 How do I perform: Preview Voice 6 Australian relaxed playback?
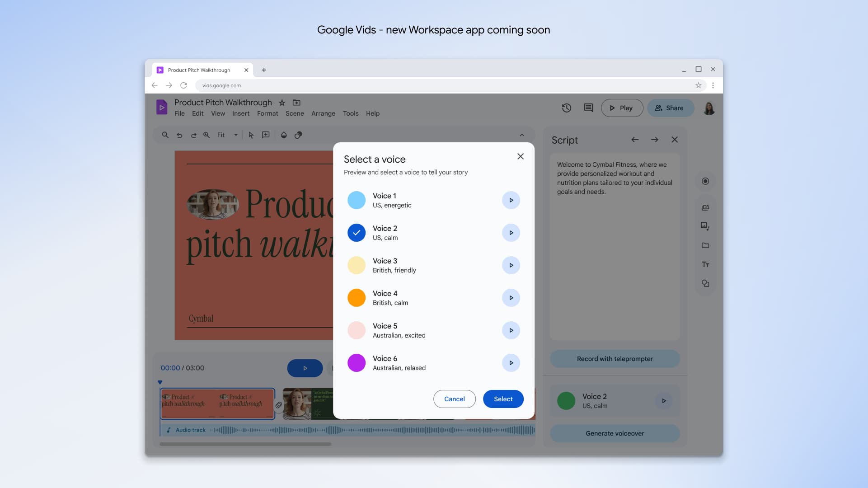511,362
